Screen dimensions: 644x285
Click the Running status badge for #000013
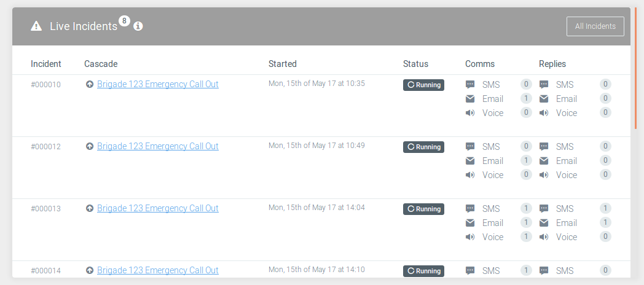point(423,209)
